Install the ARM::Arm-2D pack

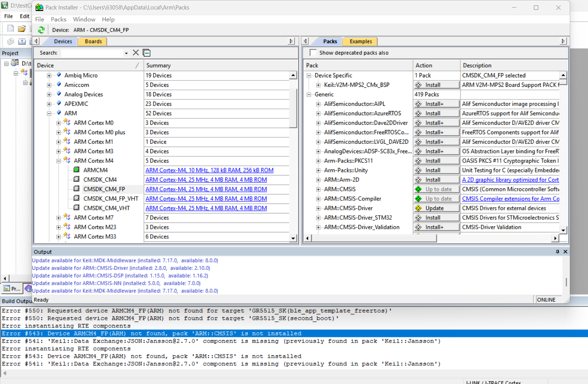click(x=436, y=180)
